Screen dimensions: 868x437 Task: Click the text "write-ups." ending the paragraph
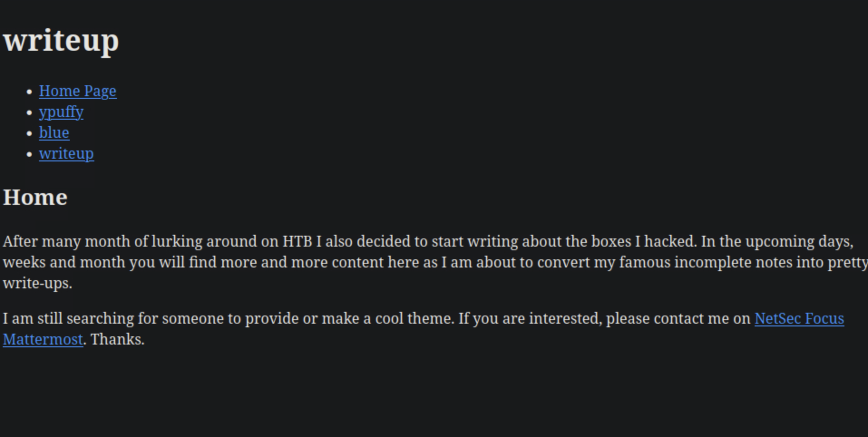(38, 283)
